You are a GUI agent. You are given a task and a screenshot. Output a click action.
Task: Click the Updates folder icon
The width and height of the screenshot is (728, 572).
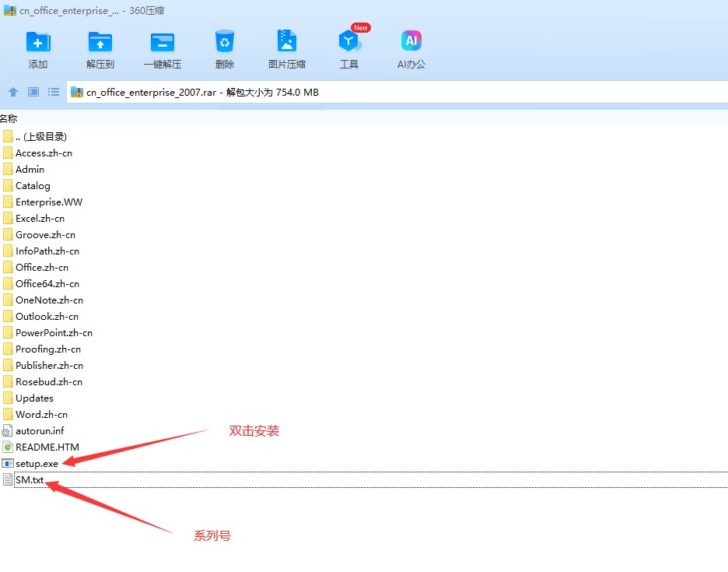point(8,398)
